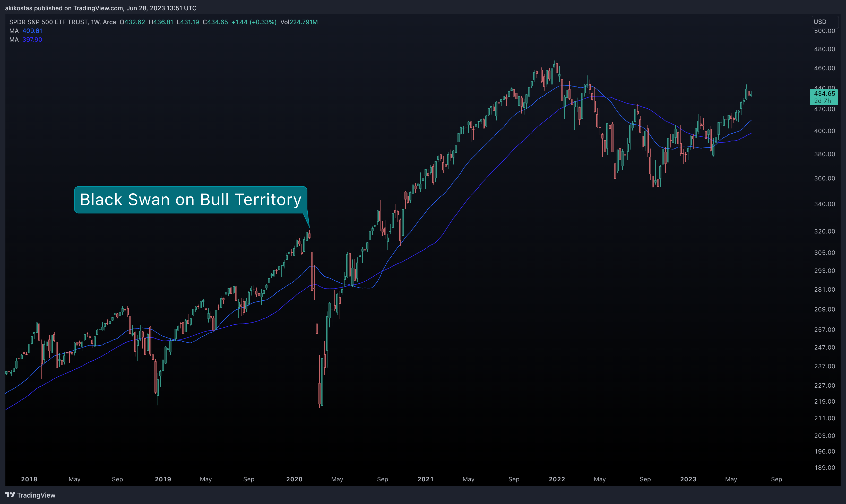
Task: Click the 219.00 price axis label
Action: pos(824,402)
